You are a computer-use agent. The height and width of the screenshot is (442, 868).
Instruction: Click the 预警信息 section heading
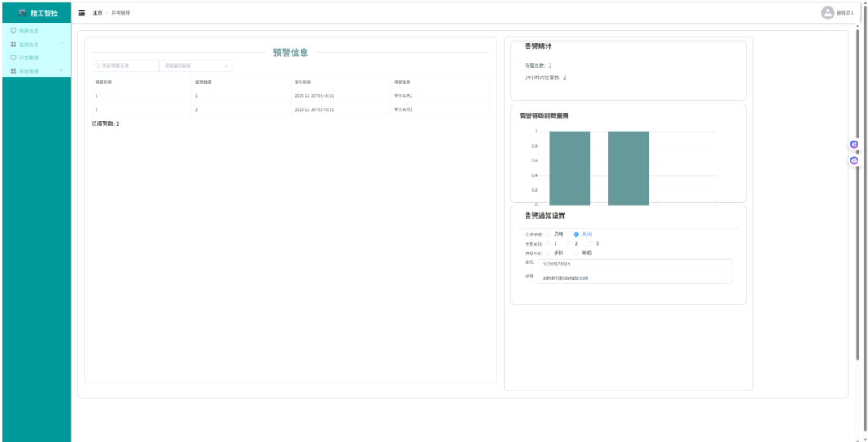[291, 53]
